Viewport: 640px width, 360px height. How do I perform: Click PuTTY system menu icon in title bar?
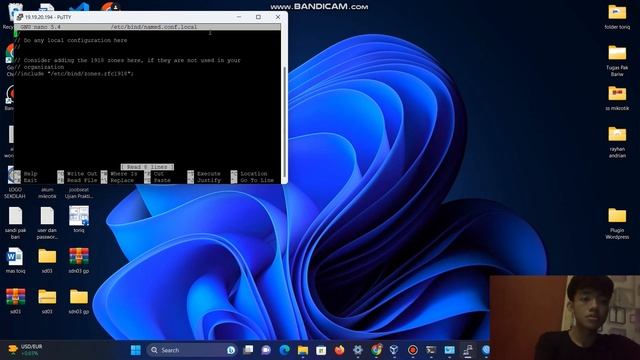coord(20,17)
